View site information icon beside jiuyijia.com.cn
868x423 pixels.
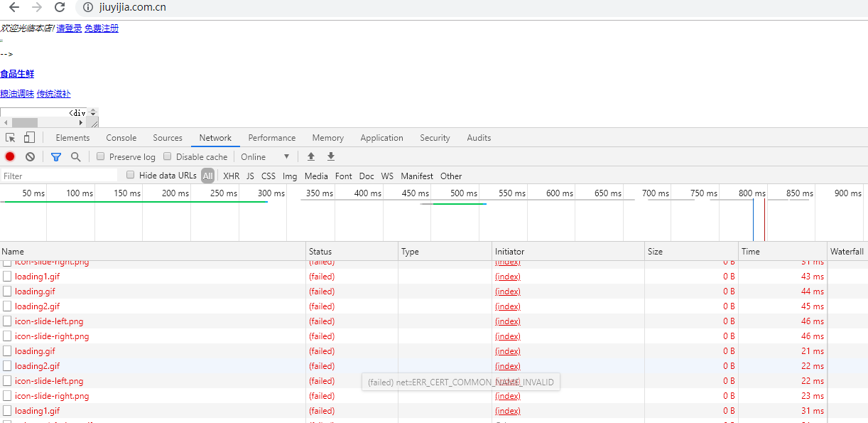[88, 7]
